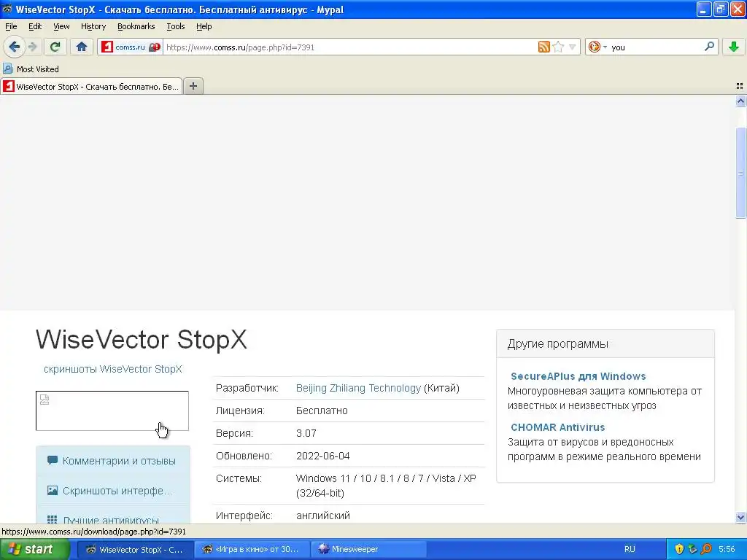This screenshot has width=747, height=560.
Task: Switch to WiseVector StopX taskbar button
Action: (x=135, y=549)
